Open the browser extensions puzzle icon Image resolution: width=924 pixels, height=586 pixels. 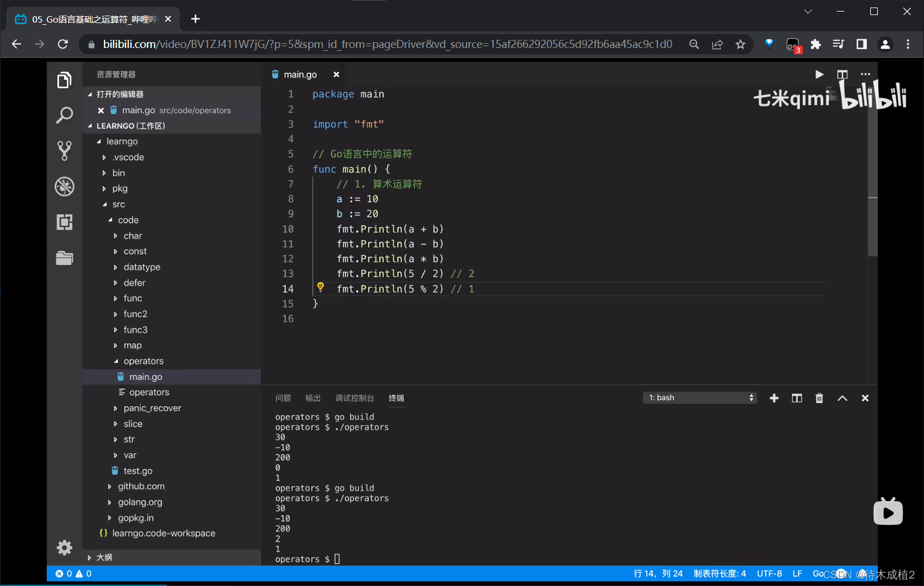[x=815, y=44]
